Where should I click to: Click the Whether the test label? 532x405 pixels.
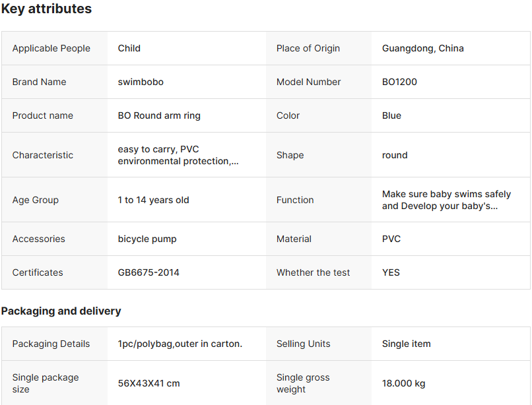[x=313, y=272]
